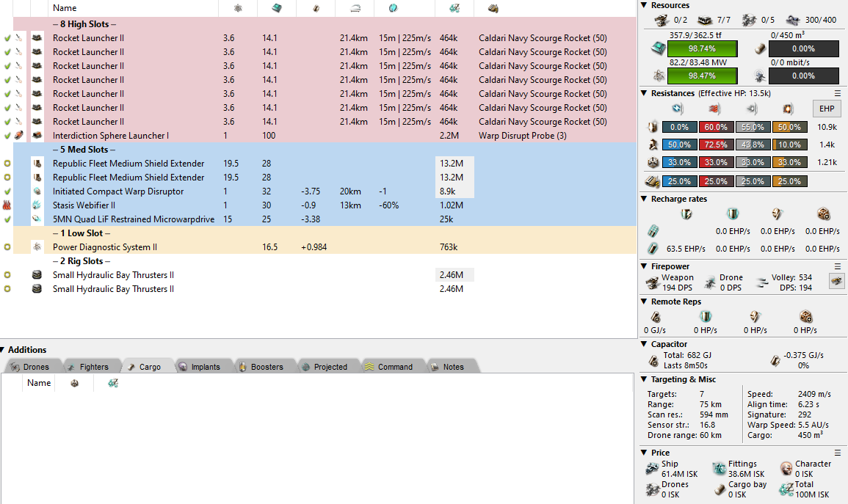Image resolution: width=848 pixels, height=504 pixels.
Task: Collapse the Additions pane
Action: click(x=4, y=350)
